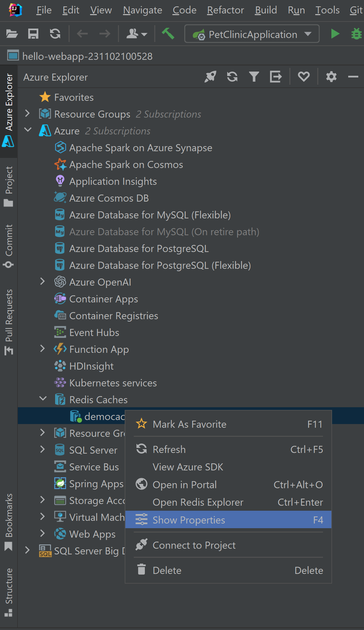Open PetClinicApplication run configuration dropdown
Screen dimensions: 364x630
(252, 34)
